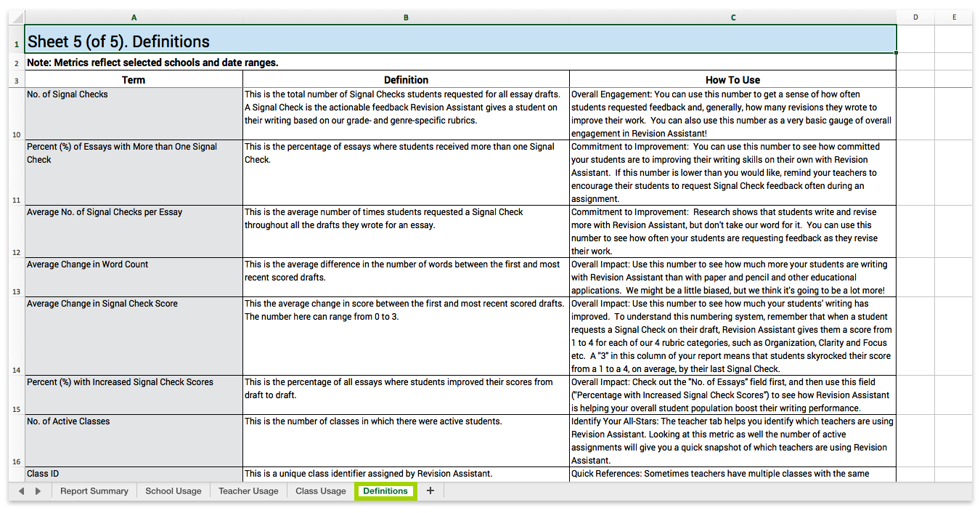Select row 11 header
Viewport: 980px width, 513px height.
coord(16,173)
